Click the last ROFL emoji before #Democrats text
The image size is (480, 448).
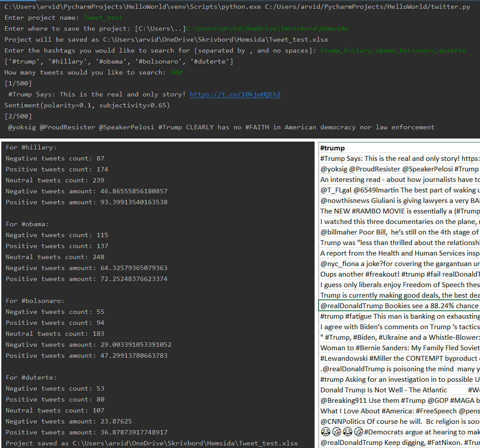click(358, 432)
